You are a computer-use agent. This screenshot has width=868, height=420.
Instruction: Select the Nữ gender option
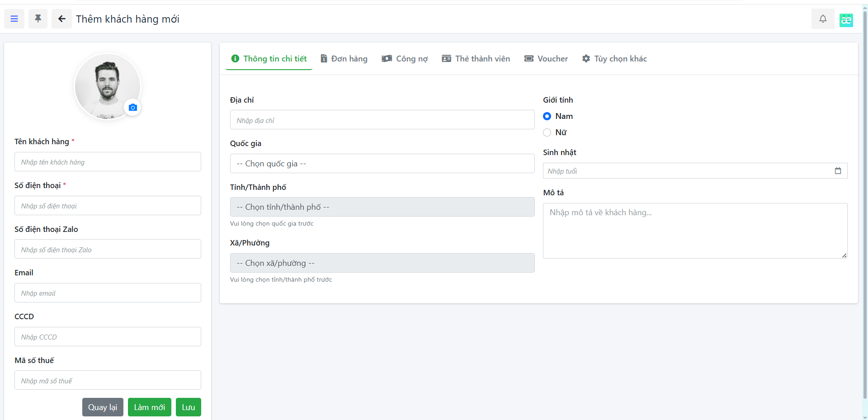point(547,132)
